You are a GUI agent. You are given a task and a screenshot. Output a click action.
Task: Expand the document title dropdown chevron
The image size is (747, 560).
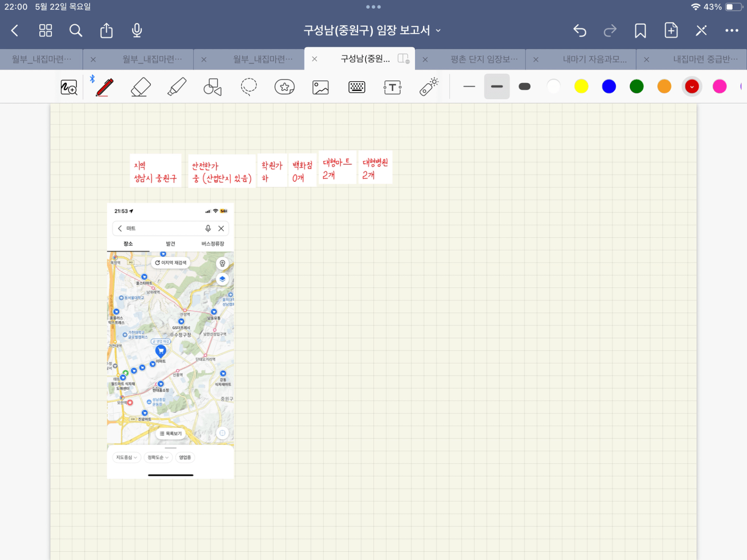(438, 31)
